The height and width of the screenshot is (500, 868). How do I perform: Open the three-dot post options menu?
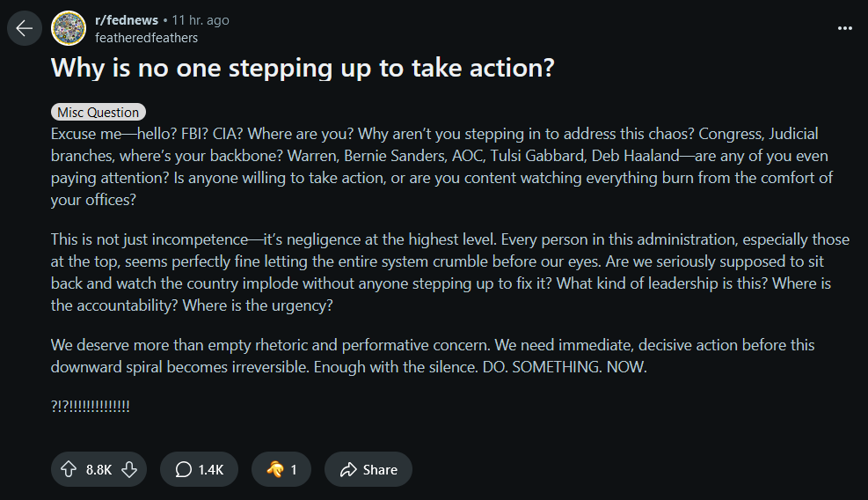pyautogui.click(x=845, y=28)
